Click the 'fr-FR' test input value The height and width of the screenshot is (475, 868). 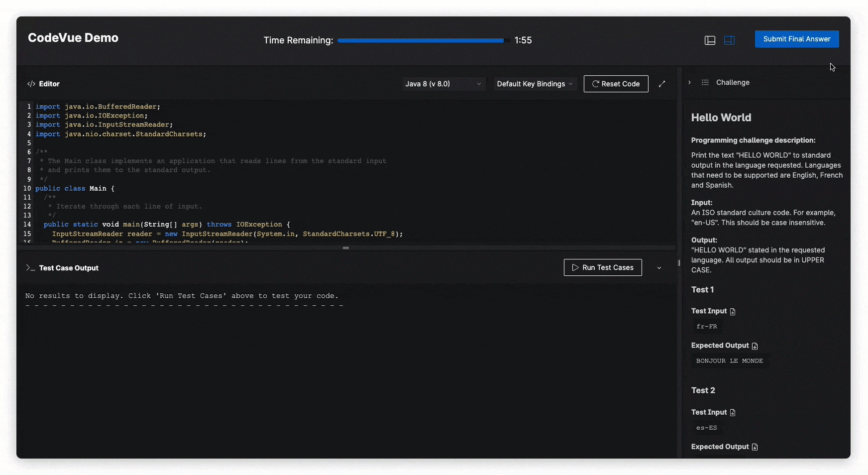pyautogui.click(x=707, y=327)
